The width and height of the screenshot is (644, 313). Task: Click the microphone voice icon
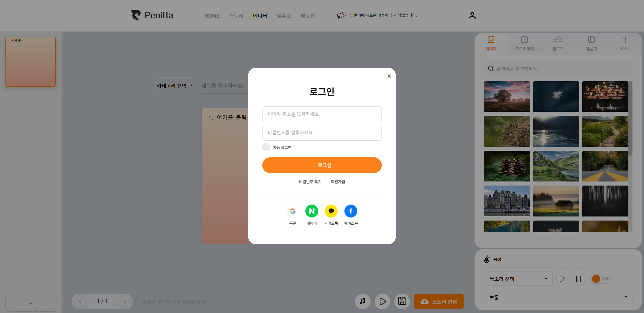(487, 259)
